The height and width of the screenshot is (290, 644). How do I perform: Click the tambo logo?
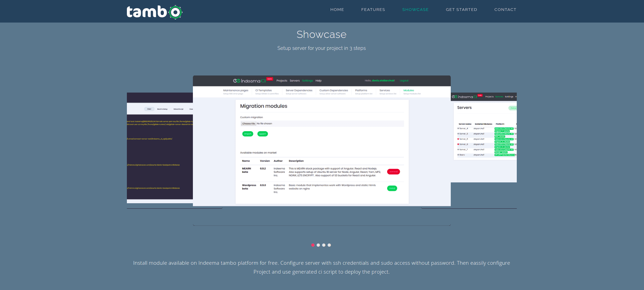click(x=154, y=12)
